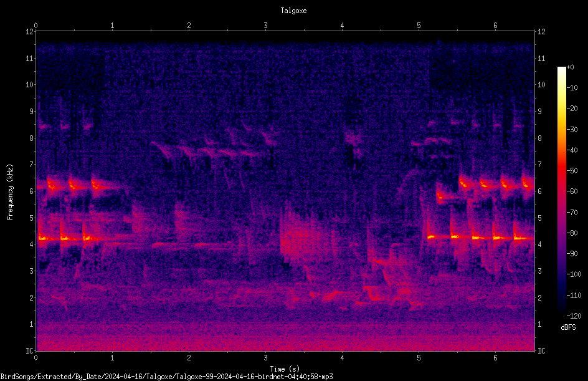Click the Frequency (kHz) axis label
Screen dimensions: 588x381
pos(10,192)
